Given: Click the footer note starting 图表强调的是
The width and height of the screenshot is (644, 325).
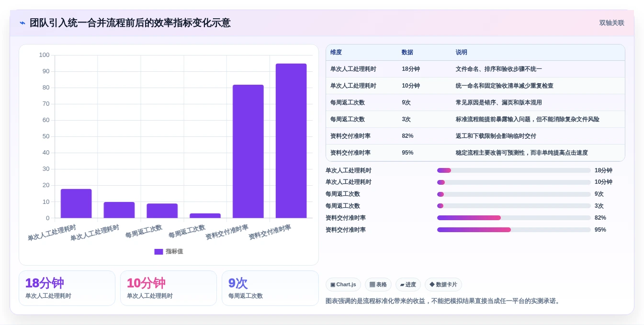Looking at the screenshot, I should (444, 301).
